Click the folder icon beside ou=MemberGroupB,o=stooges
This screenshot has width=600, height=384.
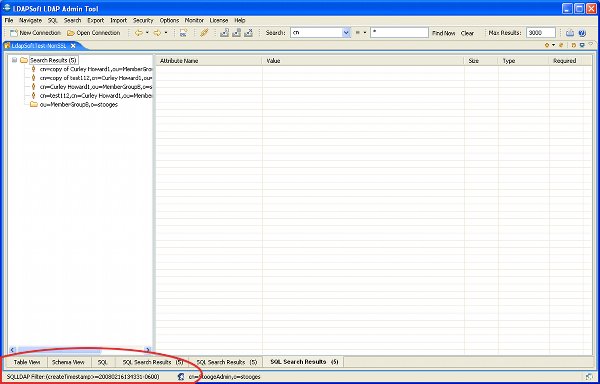34,104
